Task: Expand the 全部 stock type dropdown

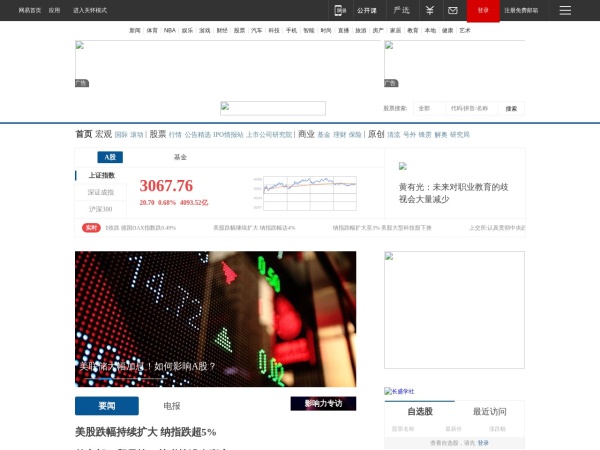Action: click(x=428, y=108)
